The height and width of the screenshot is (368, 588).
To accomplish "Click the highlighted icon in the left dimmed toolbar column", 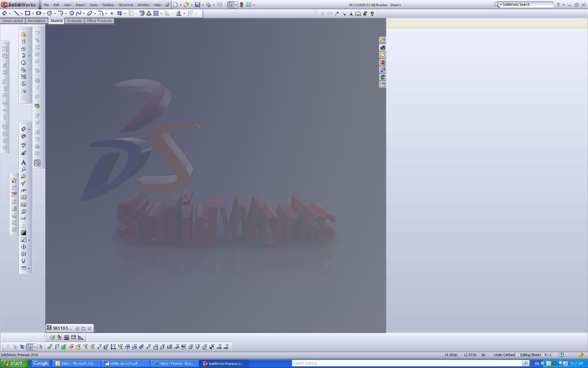I will [x=37, y=163].
